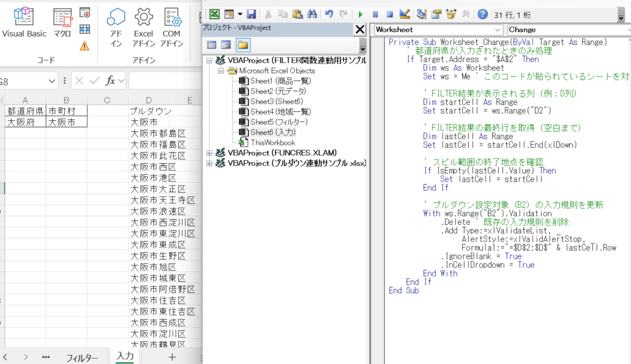Select Sheet6 (入力) in project tree

[267, 132]
